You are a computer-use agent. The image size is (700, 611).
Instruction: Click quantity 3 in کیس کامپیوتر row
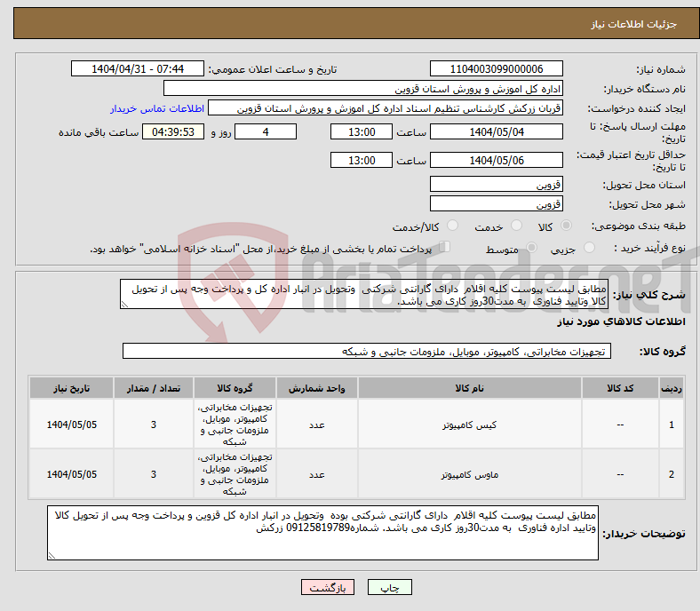point(154,425)
